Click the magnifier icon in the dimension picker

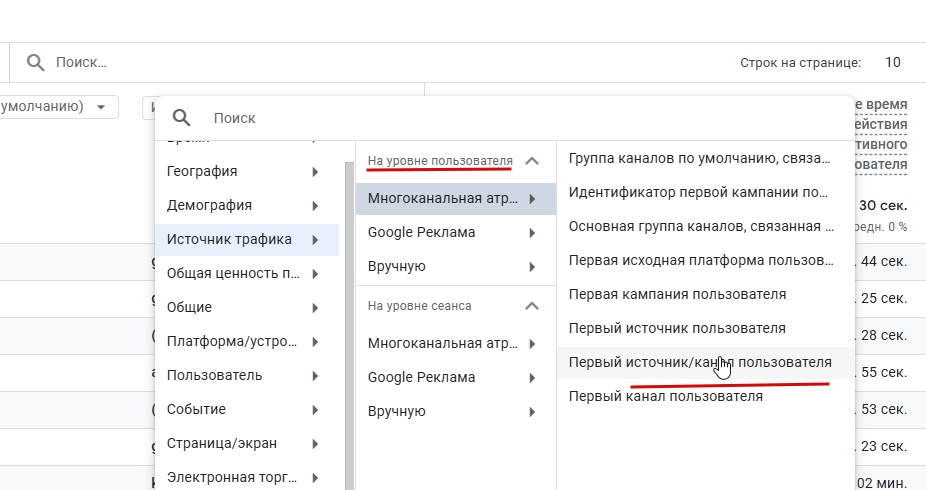click(181, 118)
